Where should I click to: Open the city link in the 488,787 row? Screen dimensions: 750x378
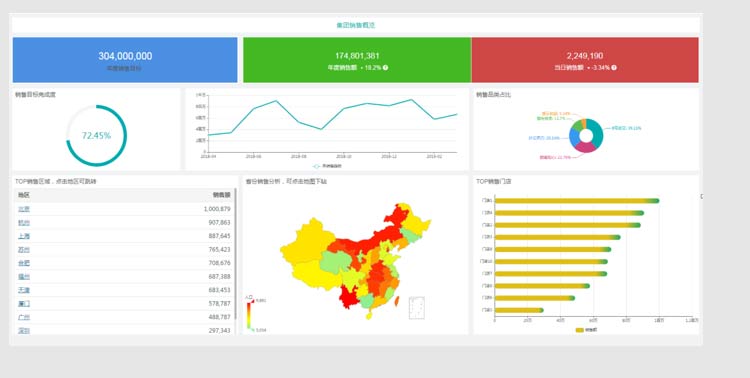(x=24, y=317)
